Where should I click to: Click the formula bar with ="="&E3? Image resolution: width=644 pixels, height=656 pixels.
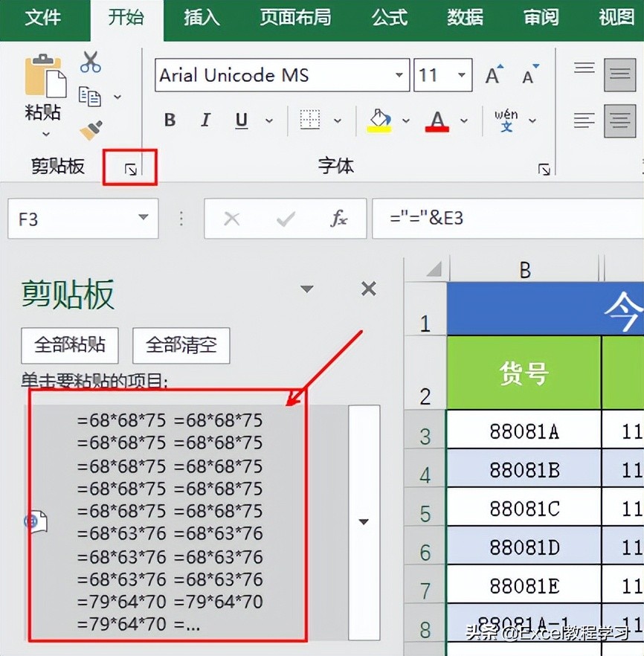click(508, 219)
